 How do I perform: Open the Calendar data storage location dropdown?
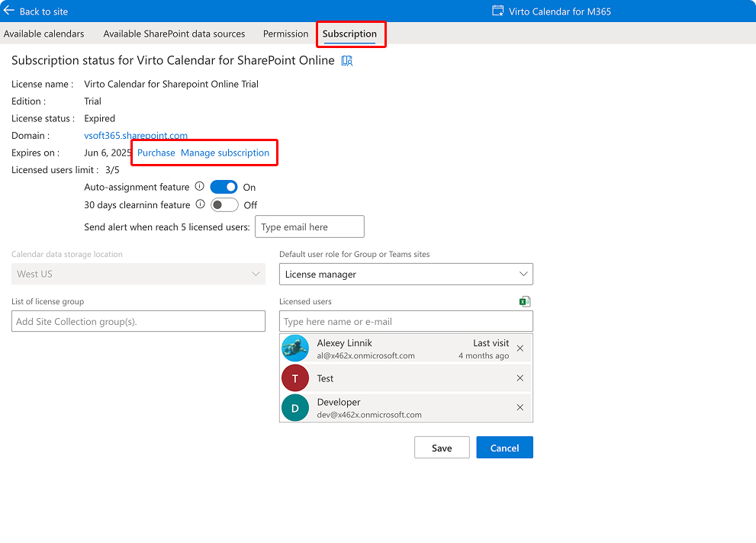138,274
